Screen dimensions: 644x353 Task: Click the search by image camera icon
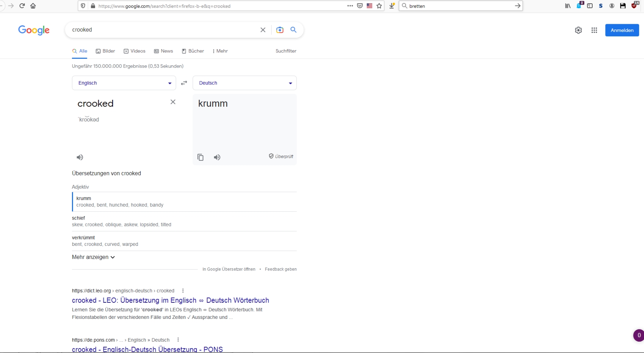coord(280,30)
